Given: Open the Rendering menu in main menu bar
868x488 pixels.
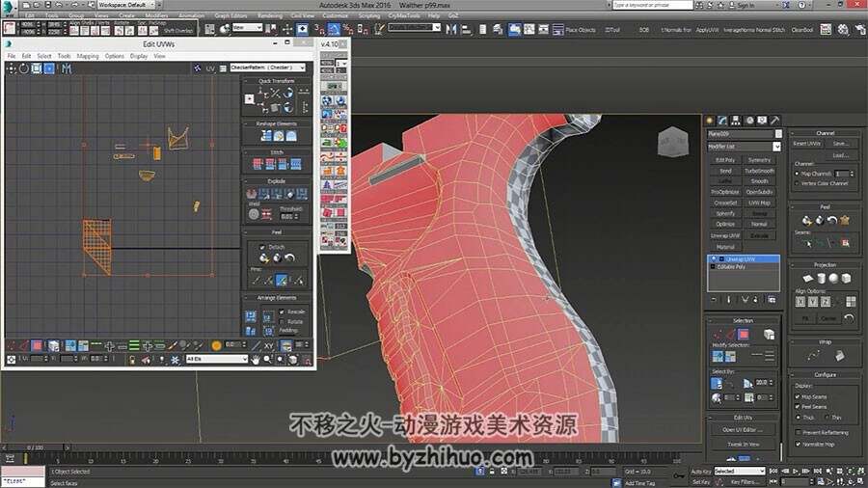Looking at the screenshot, I should [270, 15].
